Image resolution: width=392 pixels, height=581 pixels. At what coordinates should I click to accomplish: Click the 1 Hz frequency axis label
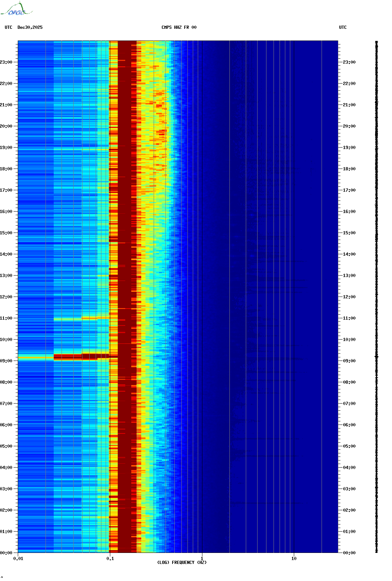(202, 559)
